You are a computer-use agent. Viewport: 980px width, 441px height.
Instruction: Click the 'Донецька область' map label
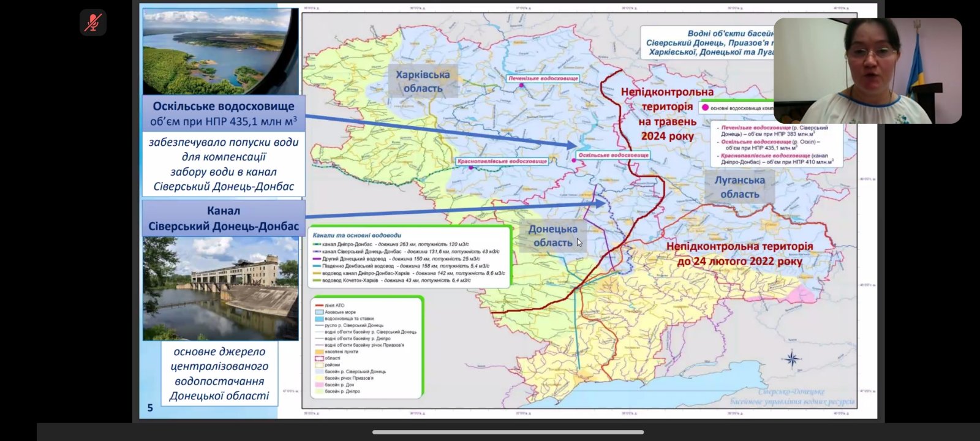tap(552, 236)
